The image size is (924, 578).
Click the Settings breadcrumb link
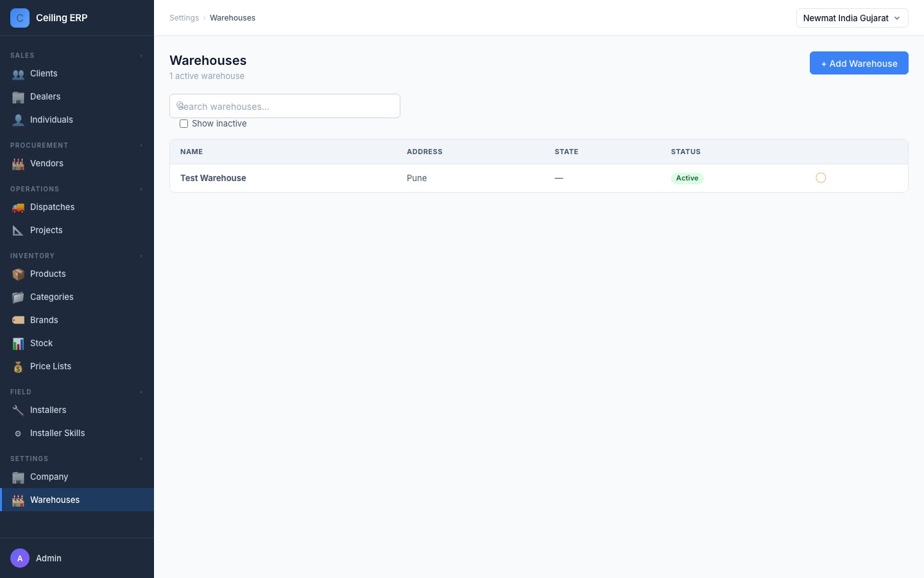tap(184, 18)
